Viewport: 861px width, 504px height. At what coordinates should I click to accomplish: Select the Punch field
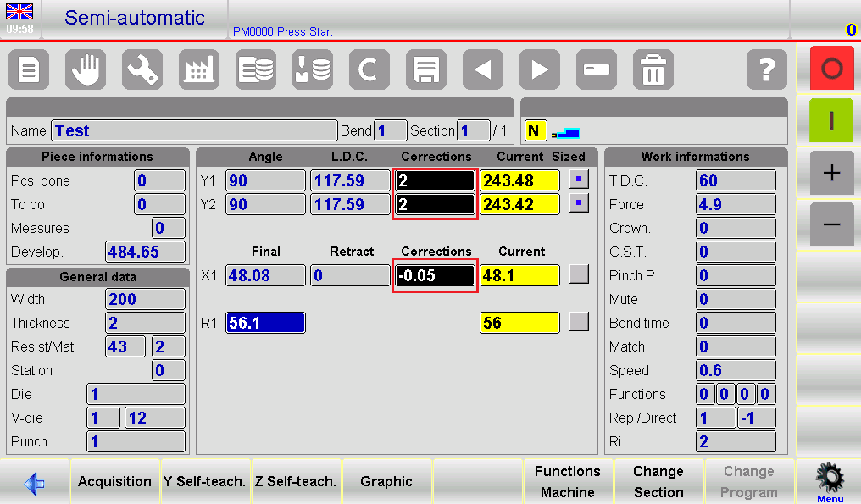coord(136,441)
